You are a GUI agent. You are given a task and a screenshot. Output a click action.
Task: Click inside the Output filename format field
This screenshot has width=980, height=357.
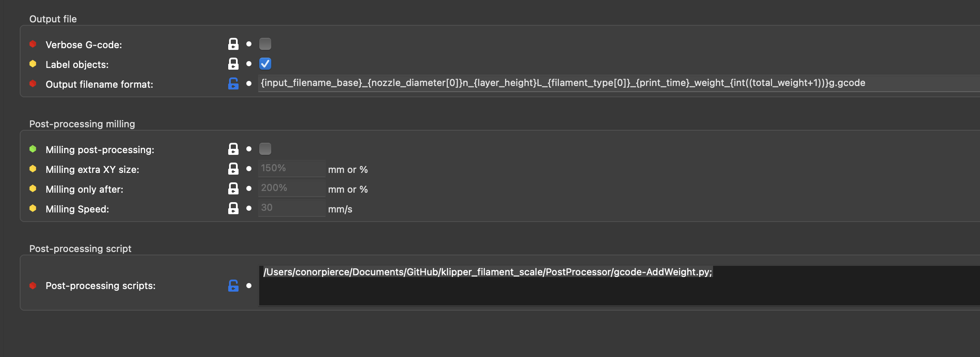coord(517,83)
